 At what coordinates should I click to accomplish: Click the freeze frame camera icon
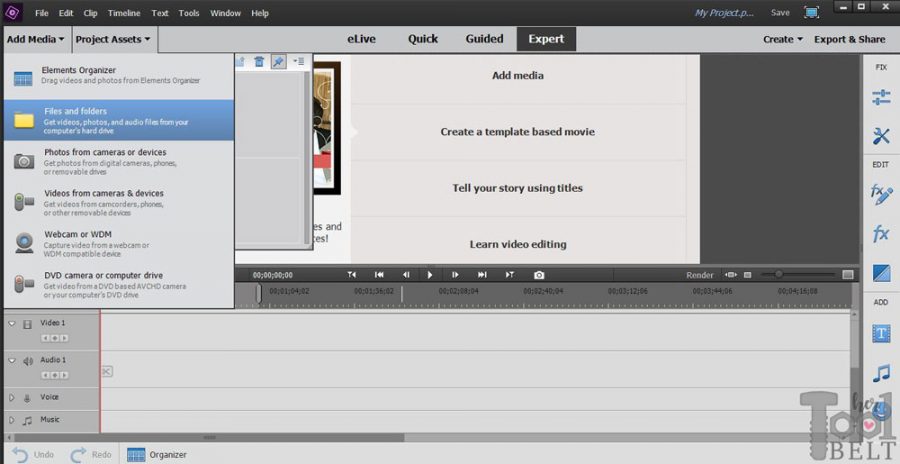[539, 275]
